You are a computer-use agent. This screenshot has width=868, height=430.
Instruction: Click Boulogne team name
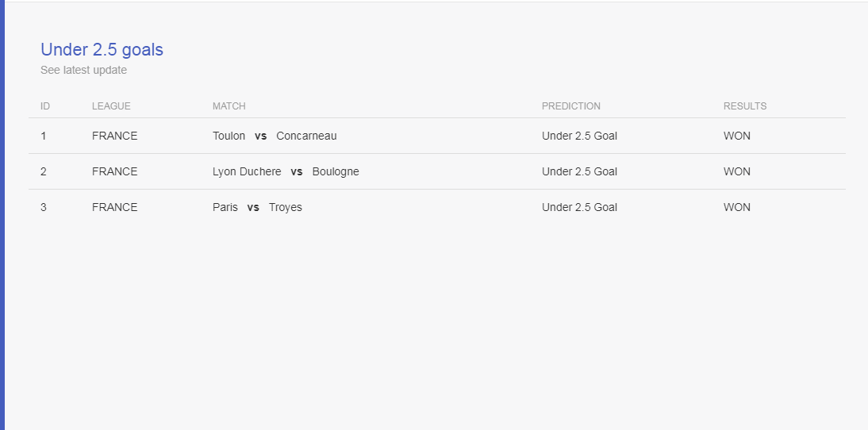[x=336, y=172]
